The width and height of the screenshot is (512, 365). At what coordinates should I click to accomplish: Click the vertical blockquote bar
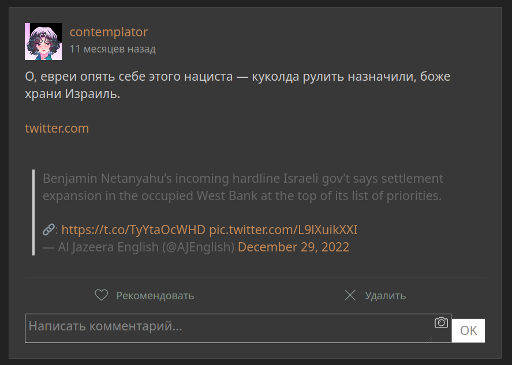click(x=33, y=212)
